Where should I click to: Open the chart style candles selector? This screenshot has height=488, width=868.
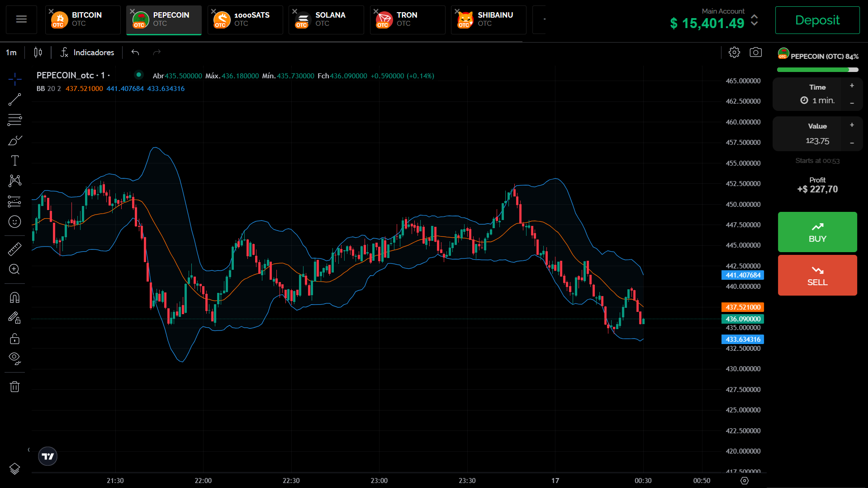(x=38, y=53)
